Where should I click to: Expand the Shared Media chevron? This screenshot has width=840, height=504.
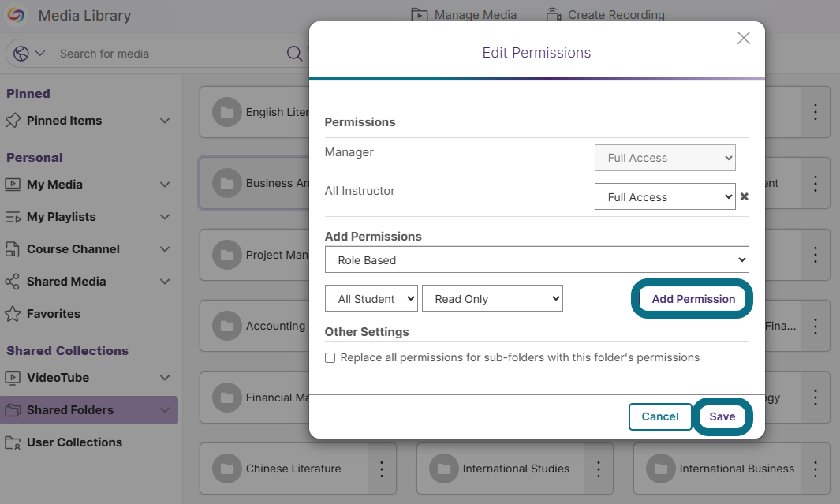(165, 282)
